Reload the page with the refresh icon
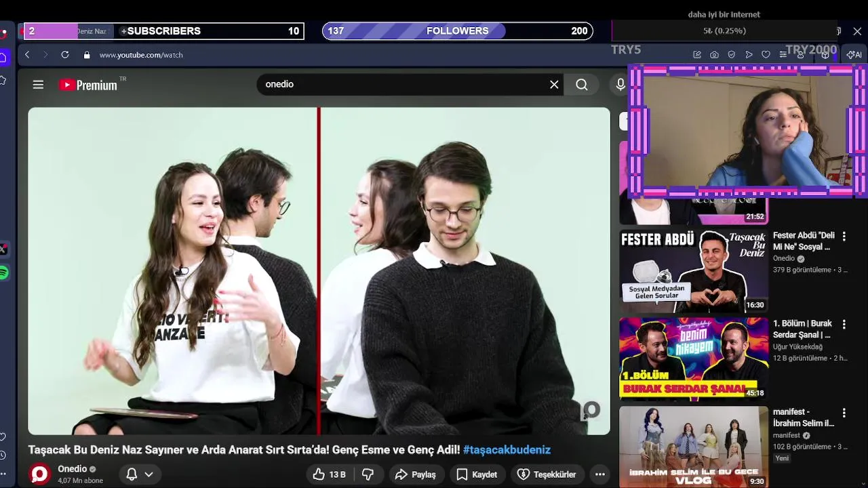Image resolution: width=868 pixels, height=488 pixels. pos(65,55)
